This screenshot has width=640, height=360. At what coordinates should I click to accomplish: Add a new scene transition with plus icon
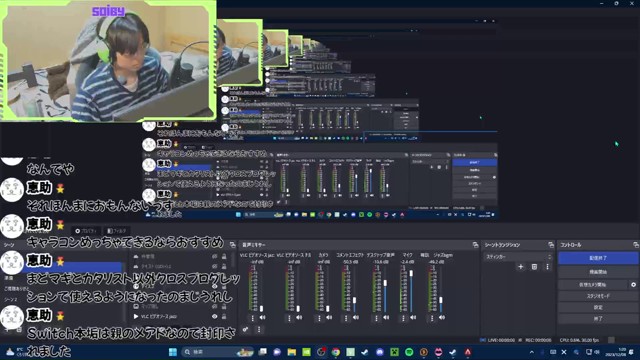(520, 267)
